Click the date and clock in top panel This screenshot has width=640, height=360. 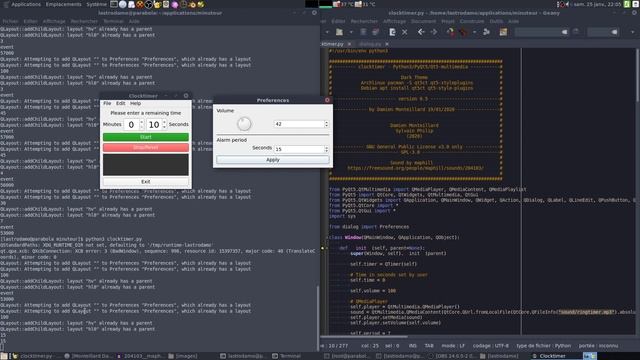tap(597, 4)
